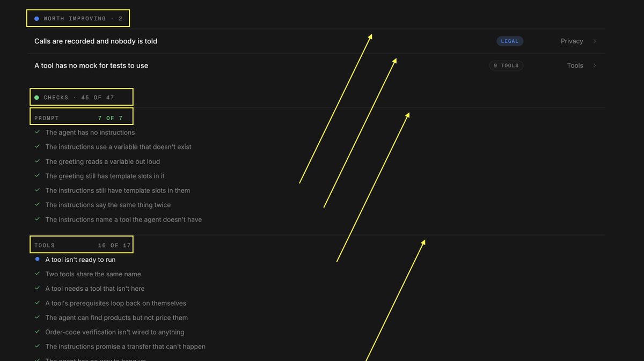Click checkmark for 'needs a tool that isn't here'
Screen dimensions: 644x361
point(37,288)
